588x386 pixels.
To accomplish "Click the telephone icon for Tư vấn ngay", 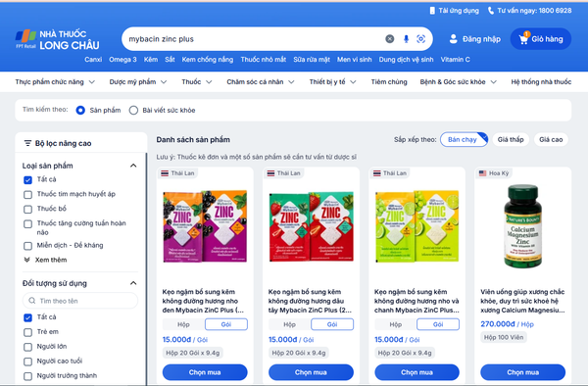I will click(491, 11).
